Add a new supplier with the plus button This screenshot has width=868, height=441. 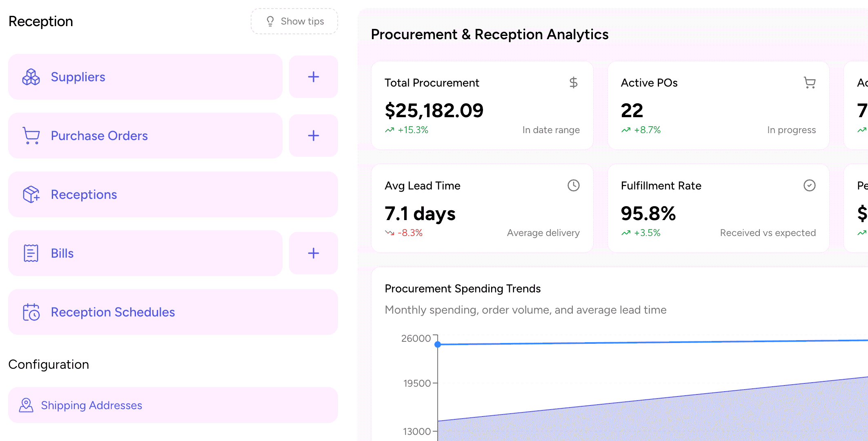[314, 77]
